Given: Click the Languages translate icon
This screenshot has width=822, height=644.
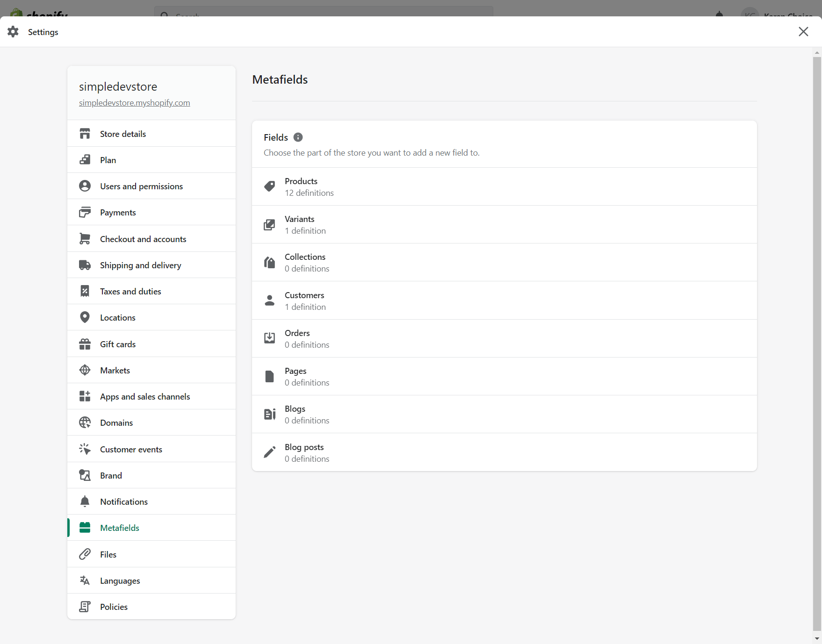Looking at the screenshot, I should (85, 580).
